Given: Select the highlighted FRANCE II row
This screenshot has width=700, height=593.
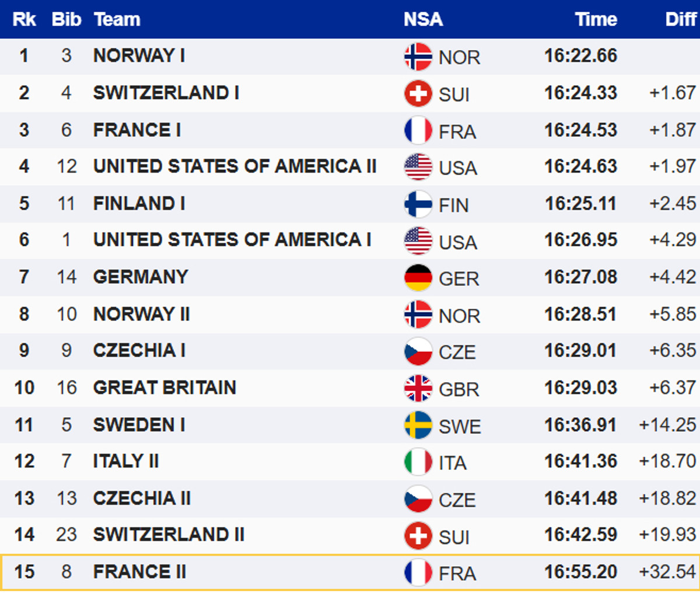Looking at the screenshot, I should click(350, 572).
